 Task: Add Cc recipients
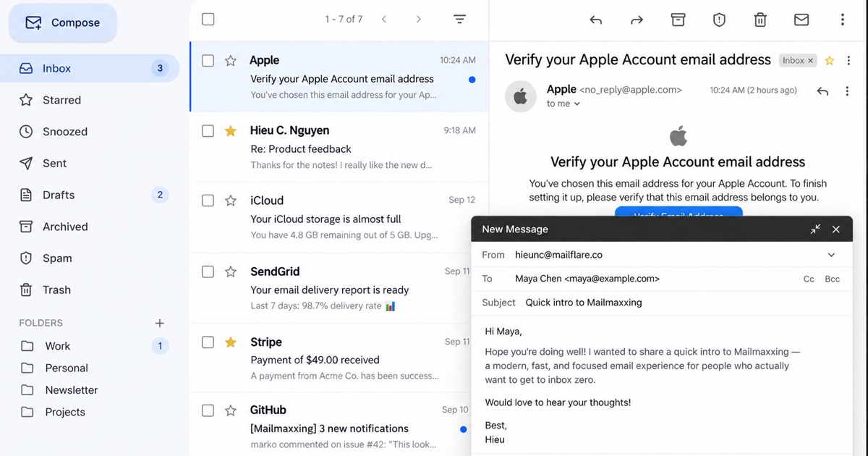(809, 279)
